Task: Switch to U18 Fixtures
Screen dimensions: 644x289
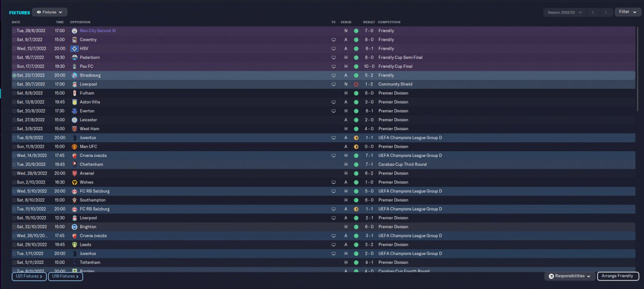Action: click(x=65, y=276)
